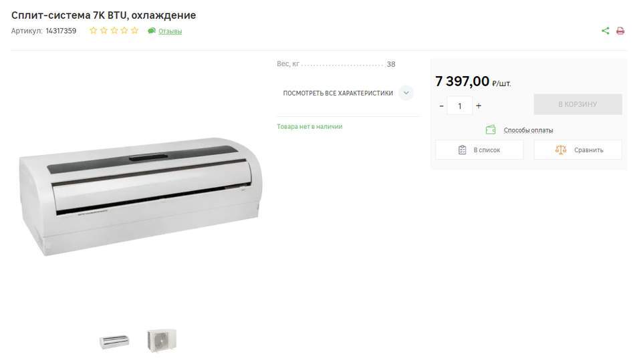Select the outdoor unit thumbnail
The height and width of the screenshot is (364, 641).
(162, 340)
